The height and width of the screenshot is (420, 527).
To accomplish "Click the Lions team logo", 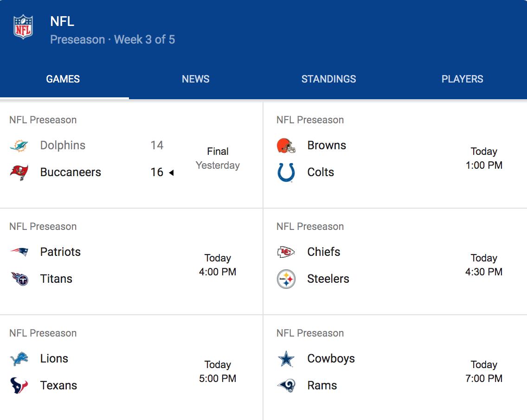I will point(19,358).
